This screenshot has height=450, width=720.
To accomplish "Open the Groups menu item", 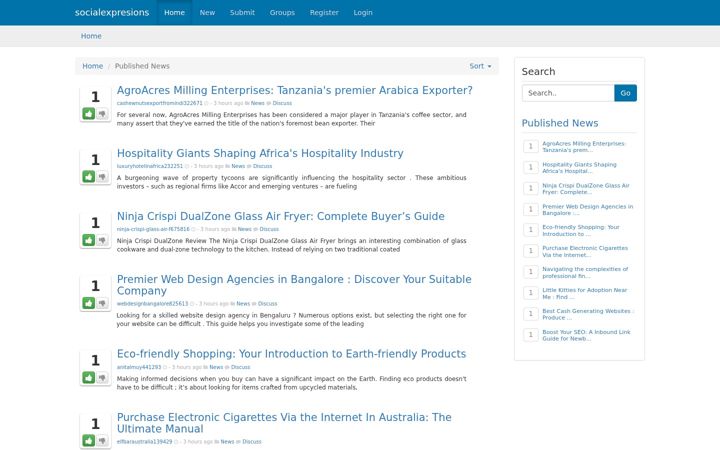I will (x=282, y=12).
